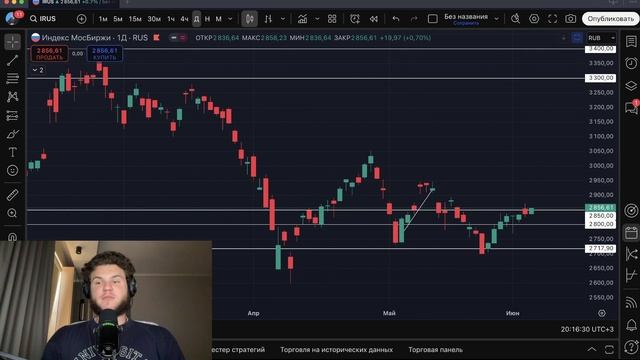Expand the layout management dropdown arrow
This screenshot has height=360, width=640.
(x=496, y=19)
